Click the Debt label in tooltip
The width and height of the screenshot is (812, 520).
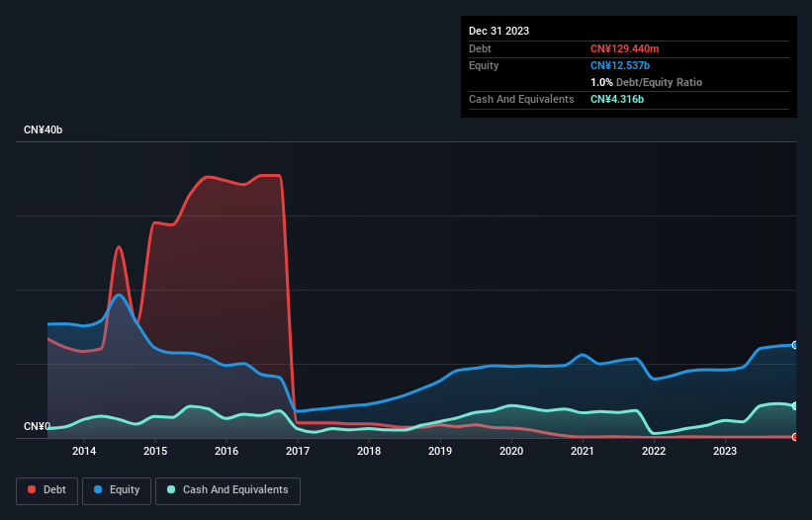pos(480,48)
